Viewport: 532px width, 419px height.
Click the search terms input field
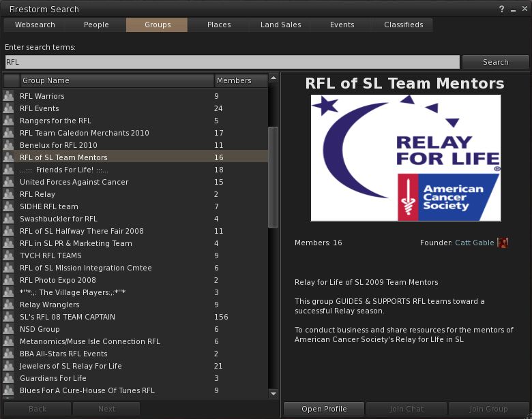click(232, 62)
